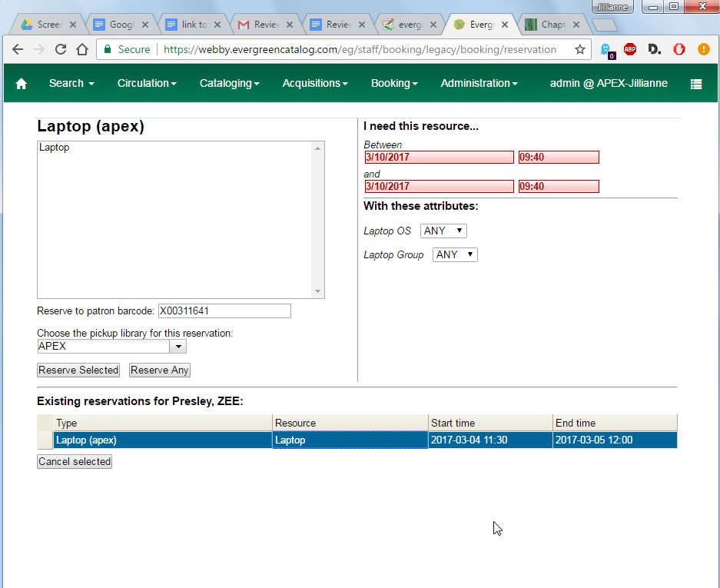
Task: Open the Booking menu
Action: (x=394, y=83)
